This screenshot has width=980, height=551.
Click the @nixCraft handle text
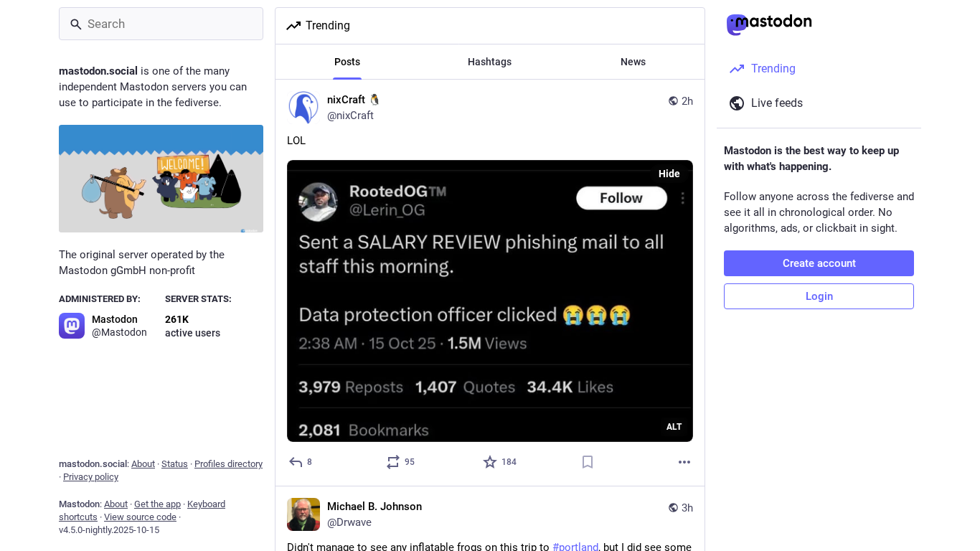pyautogui.click(x=350, y=116)
